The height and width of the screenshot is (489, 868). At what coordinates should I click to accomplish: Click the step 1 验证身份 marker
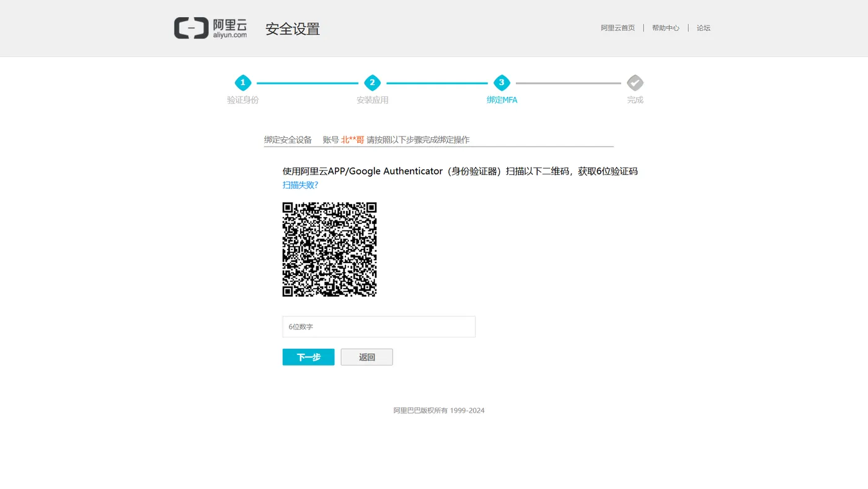coord(242,83)
